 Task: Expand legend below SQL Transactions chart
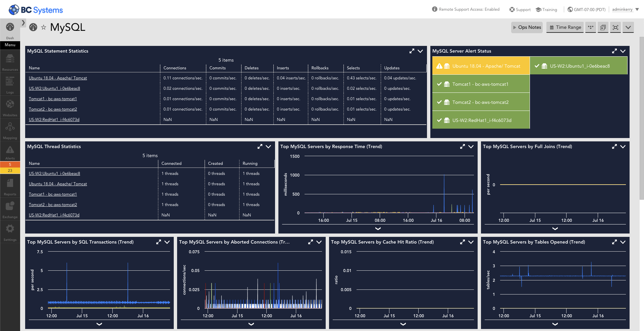click(x=99, y=324)
